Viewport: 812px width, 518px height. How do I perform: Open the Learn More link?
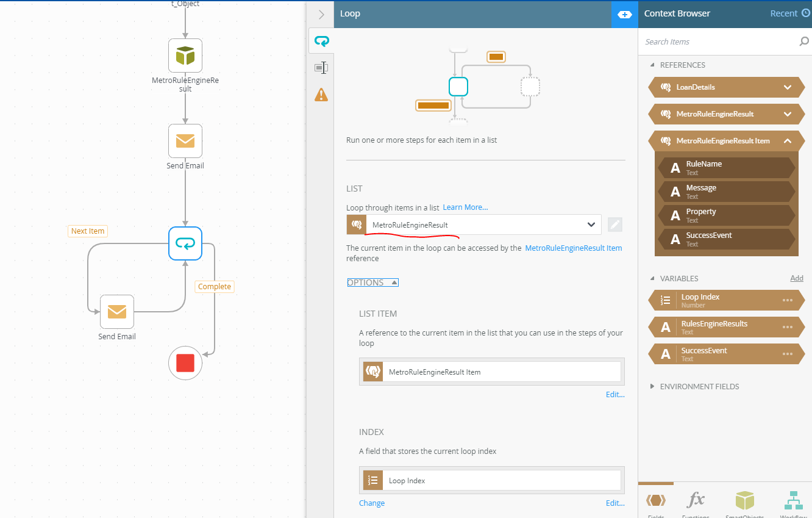[x=465, y=207]
